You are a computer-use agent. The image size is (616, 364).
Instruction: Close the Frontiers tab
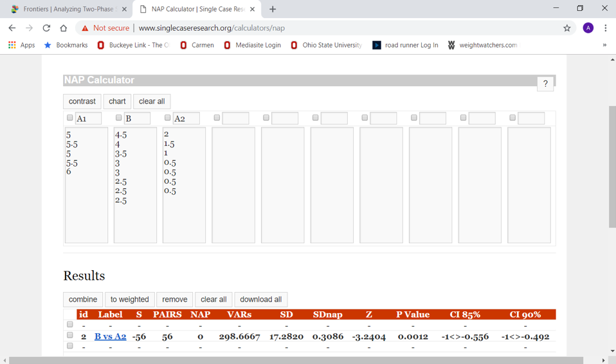[124, 9]
